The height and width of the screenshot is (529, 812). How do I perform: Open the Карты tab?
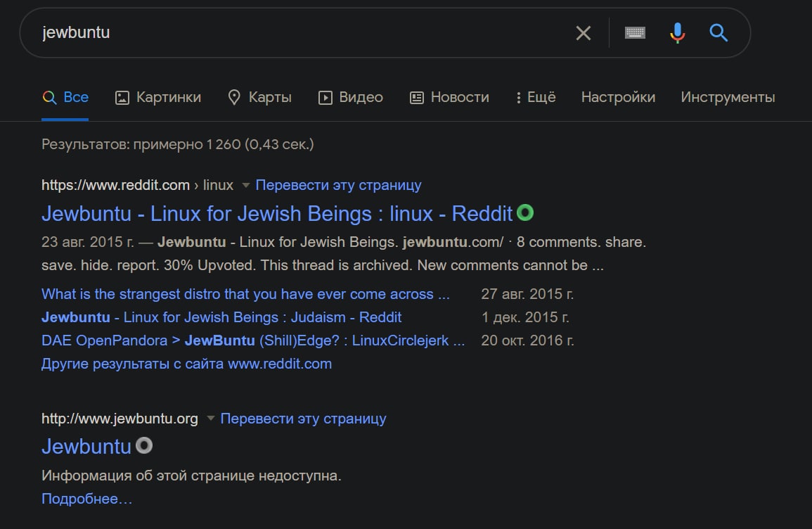(x=259, y=97)
